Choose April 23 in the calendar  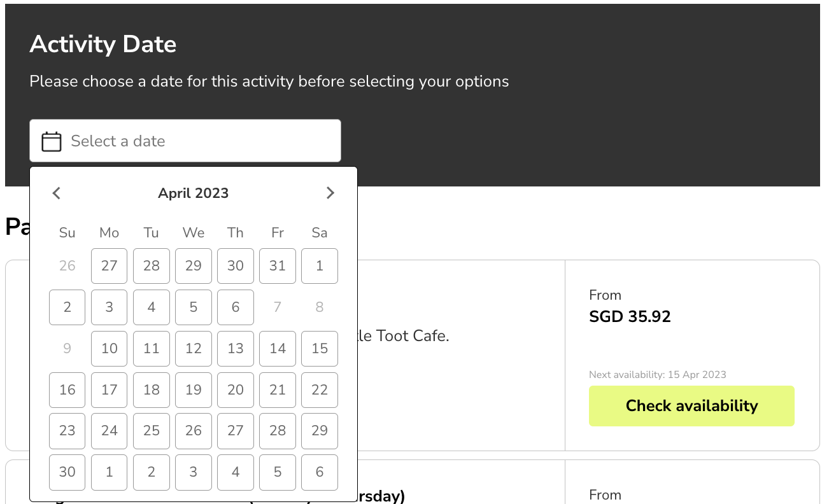[x=67, y=431]
